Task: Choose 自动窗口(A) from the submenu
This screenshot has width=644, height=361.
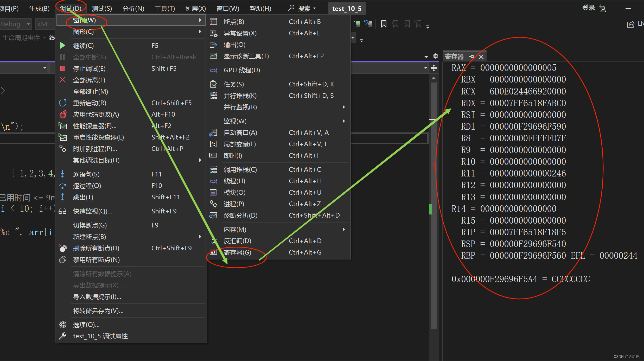Action: tap(279, 132)
